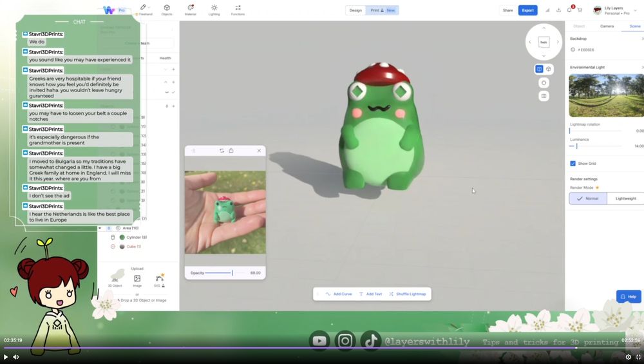Image resolution: width=644 pixels, height=364 pixels.
Task: Open the notifications bell
Action: (569, 10)
